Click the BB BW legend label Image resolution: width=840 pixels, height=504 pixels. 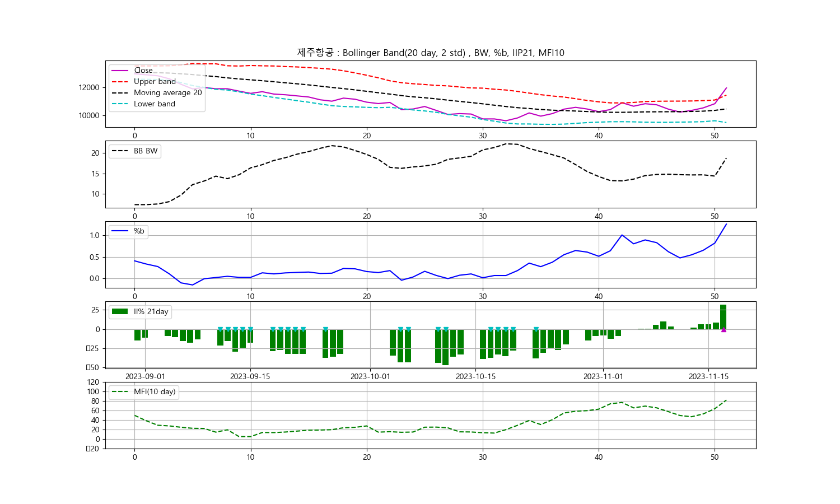(x=146, y=151)
